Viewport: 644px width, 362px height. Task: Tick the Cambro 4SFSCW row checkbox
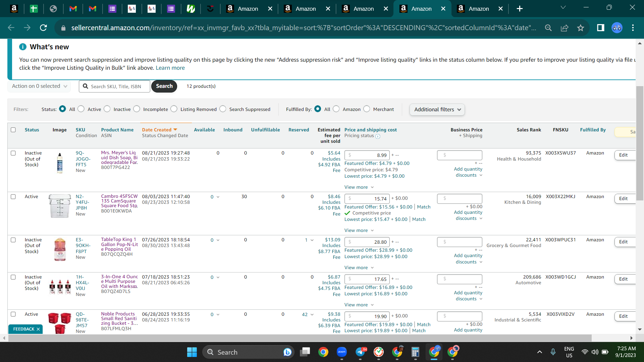pos(13,197)
